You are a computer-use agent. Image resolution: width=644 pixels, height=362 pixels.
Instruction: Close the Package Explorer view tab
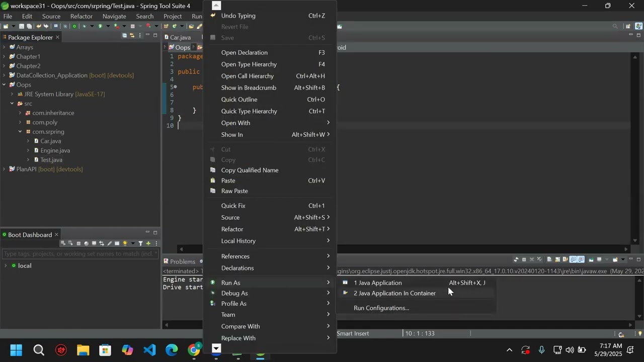pos(57,37)
